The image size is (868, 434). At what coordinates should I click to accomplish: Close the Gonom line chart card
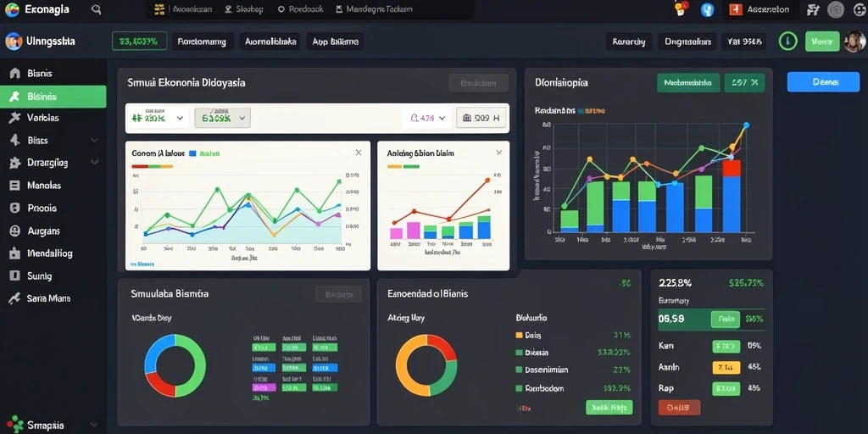coord(359,153)
